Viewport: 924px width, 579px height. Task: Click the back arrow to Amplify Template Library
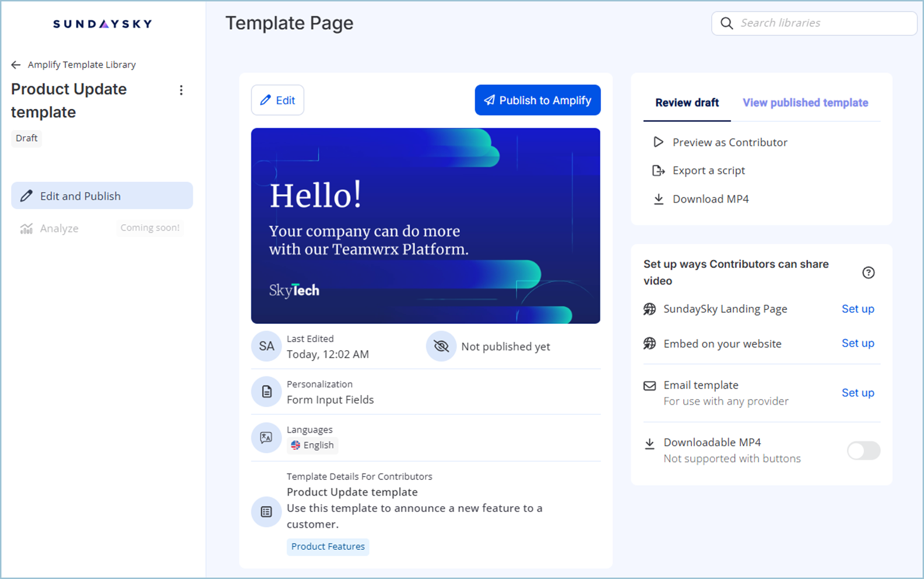pos(16,65)
